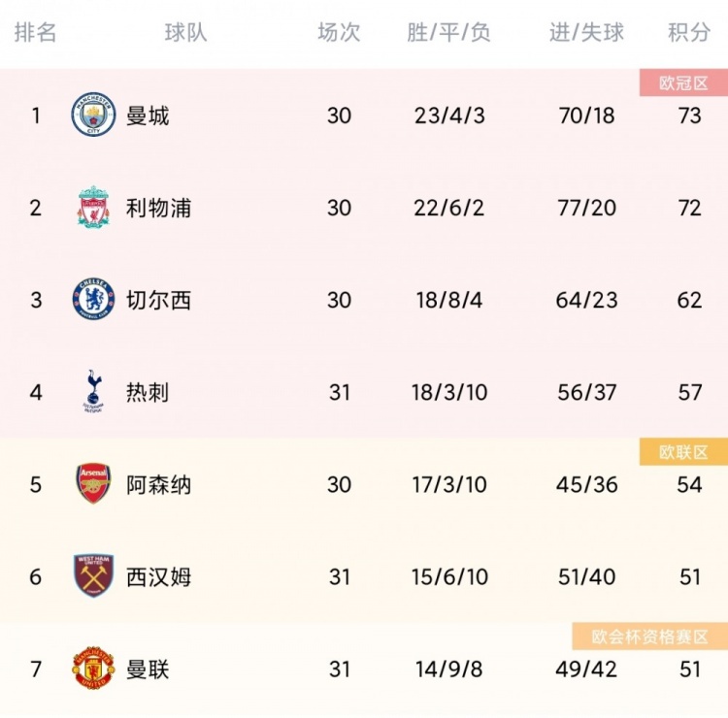Click the 欧联区 zone label
Viewport: 728px width, 718px height.
pyautogui.click(x=683, y=452)
